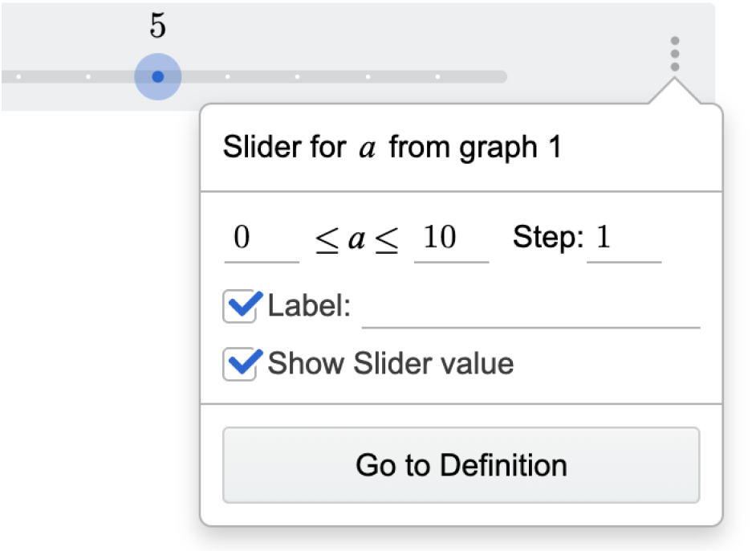Edit the minimum value field showing 0
The width and height of the screenshot is (756, 551).
pos(262,240)
